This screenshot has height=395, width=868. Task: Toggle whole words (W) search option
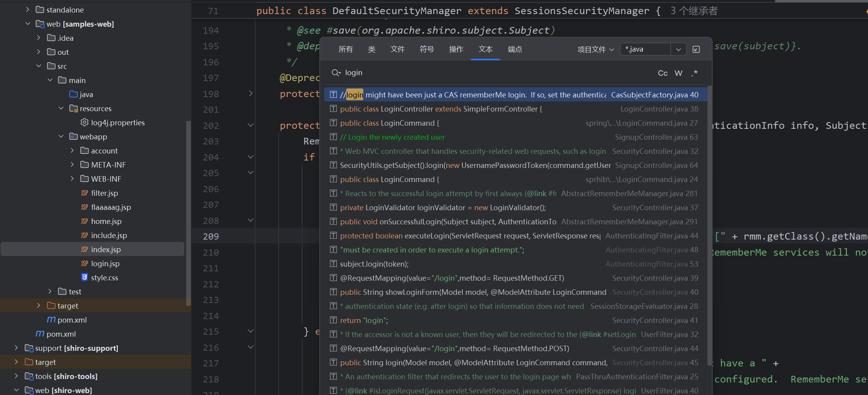[x=679, y=73]
